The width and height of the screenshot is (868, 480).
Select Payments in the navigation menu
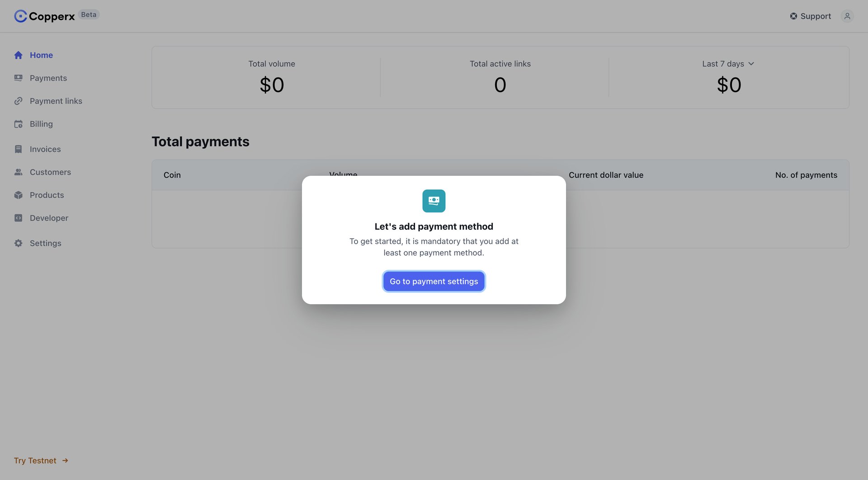[48, 78]
